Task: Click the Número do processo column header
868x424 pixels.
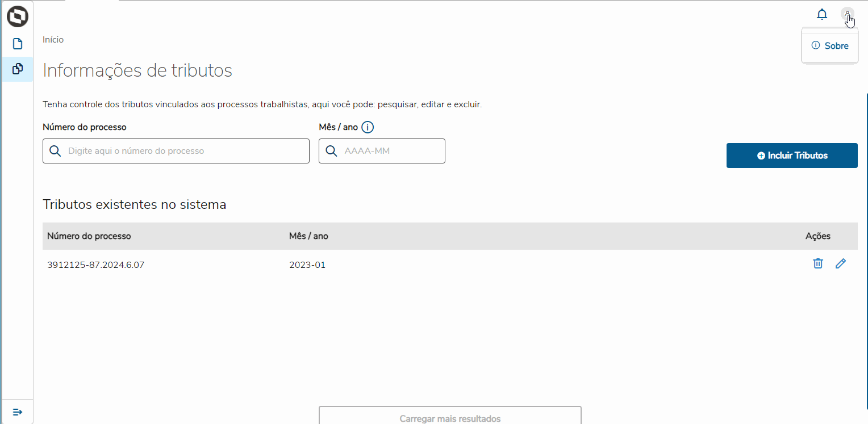Action: (x=89, y=236)
